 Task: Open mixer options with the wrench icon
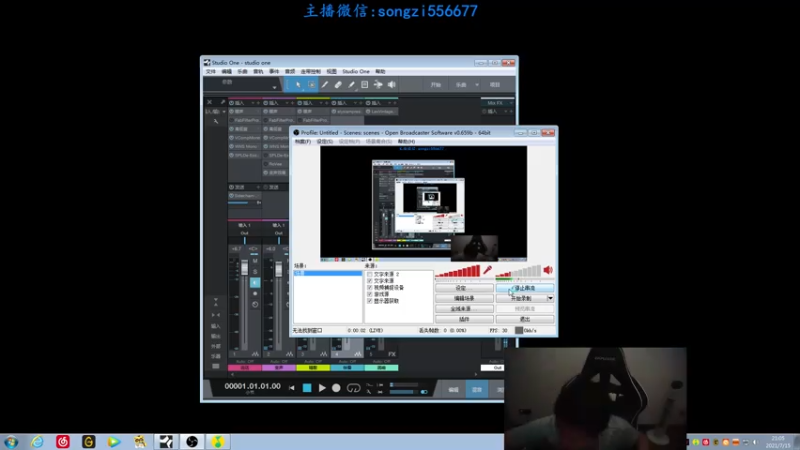222,102
